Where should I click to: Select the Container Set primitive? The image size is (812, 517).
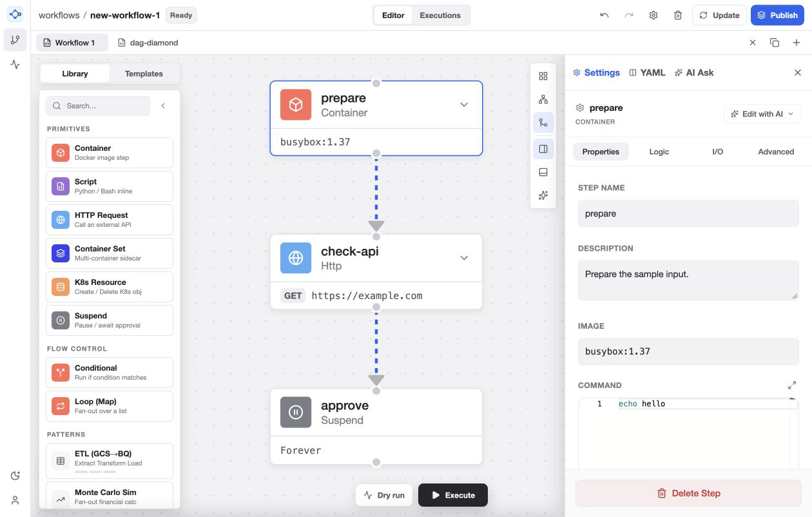(x=110, y=253)
